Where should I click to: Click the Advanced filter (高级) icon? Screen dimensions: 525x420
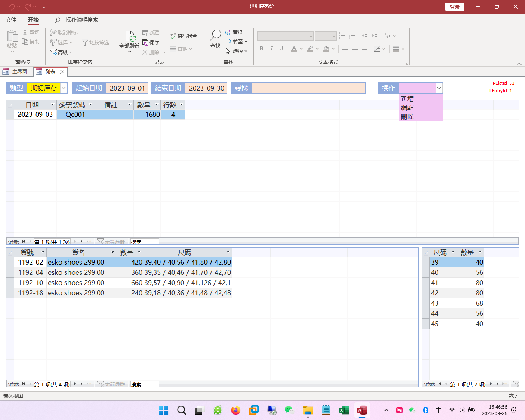[53, 52]
